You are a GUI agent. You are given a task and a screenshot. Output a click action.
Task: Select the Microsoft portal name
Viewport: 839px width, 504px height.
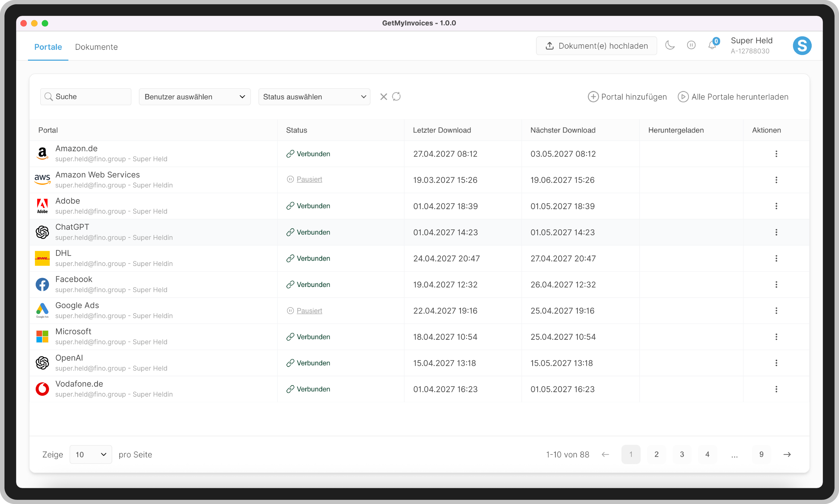pyautogui.click(x=73, y=331)
